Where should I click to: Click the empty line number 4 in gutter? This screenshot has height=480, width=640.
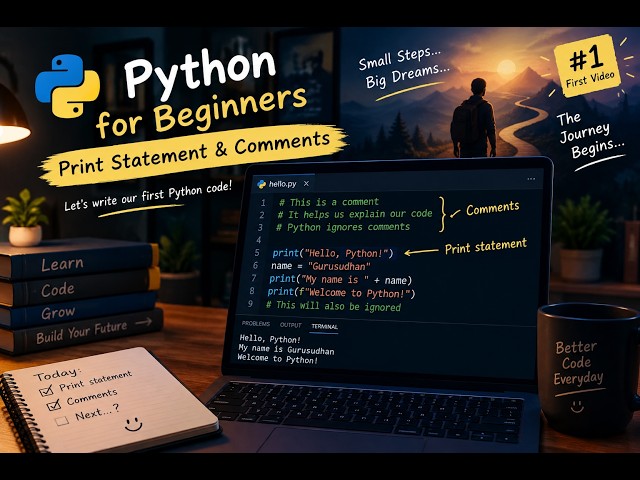pos(258,240)
